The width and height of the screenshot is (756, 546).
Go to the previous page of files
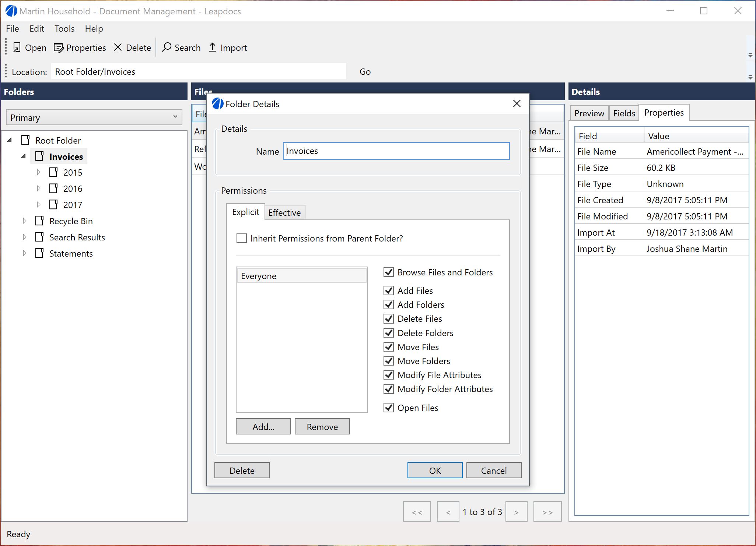pos(448,512)
